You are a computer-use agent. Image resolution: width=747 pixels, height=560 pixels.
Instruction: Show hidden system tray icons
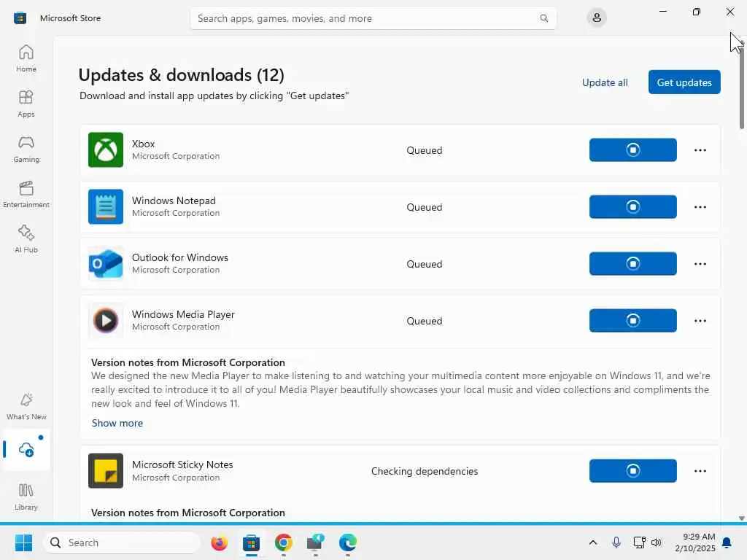point(592,542)
